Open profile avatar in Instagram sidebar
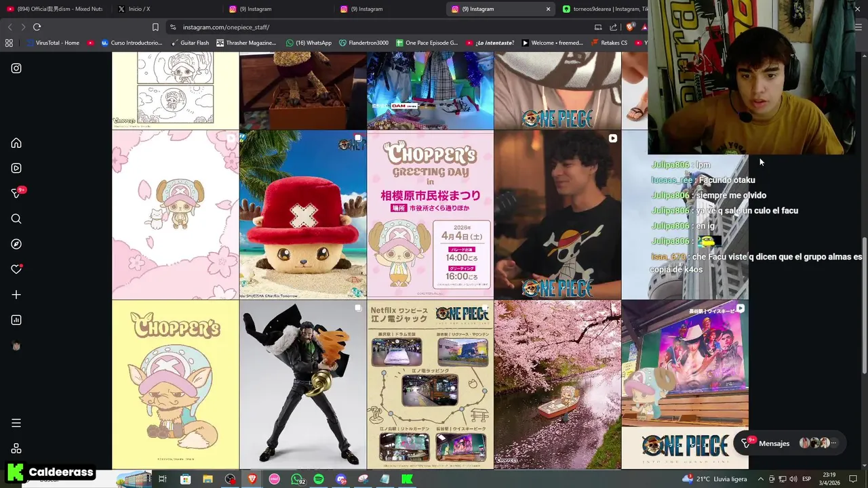The height and width of the screenshot is (488, 868). point(16,346)
